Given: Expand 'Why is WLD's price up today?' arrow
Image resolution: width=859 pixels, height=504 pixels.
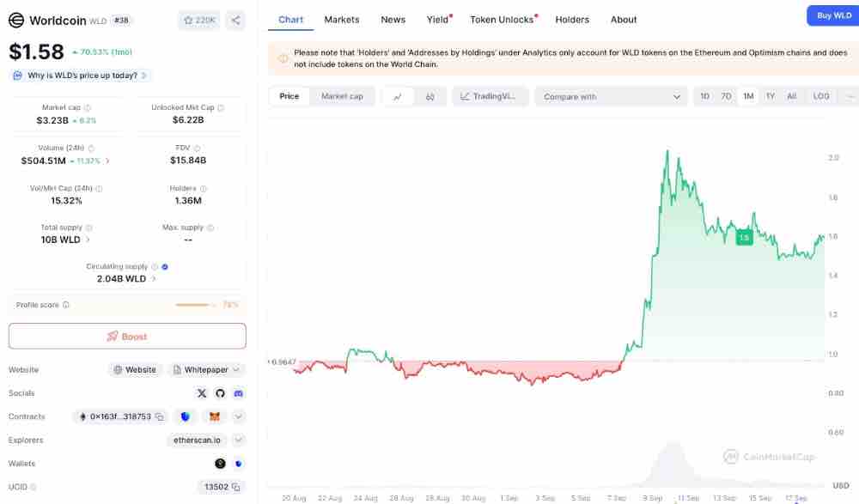Looking at the screenshot, I should 144,76.
